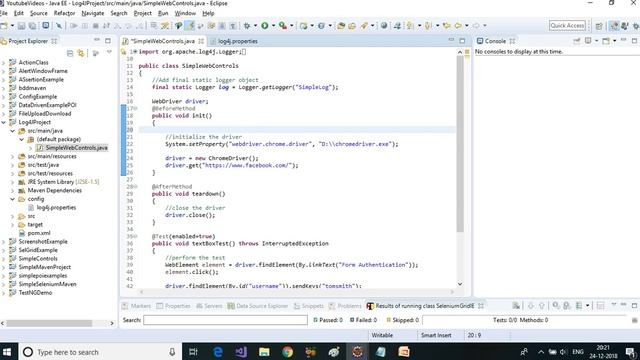Image resolution: width=640 pixels, height=360 pixels.
Task: Click the microphone icon in taskbar search
Action: 172,351
